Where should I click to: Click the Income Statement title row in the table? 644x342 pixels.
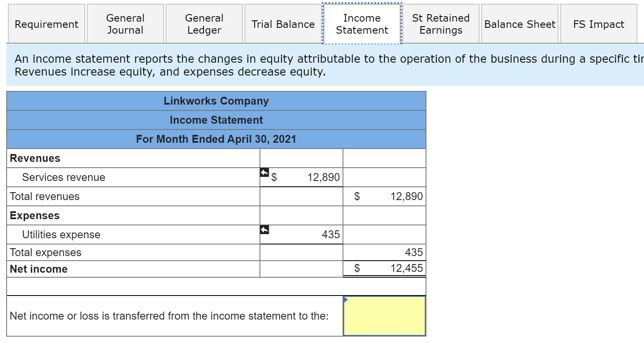tap(216, 120)
